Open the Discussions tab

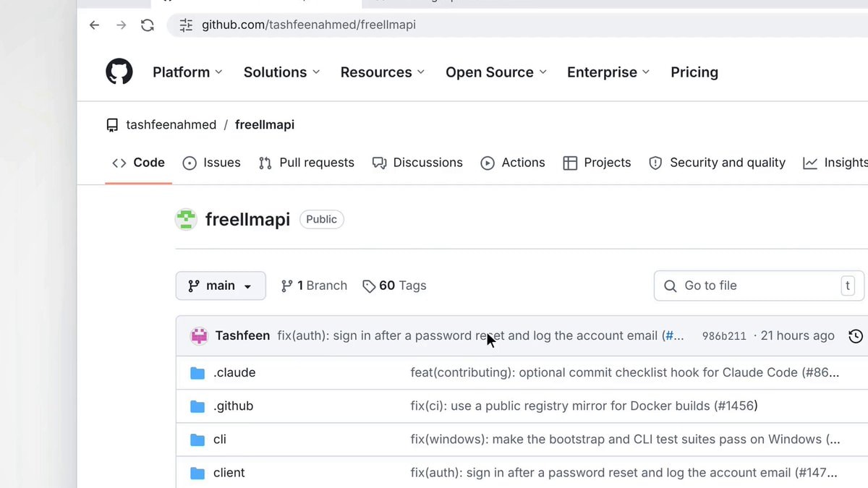coord(417,163)
